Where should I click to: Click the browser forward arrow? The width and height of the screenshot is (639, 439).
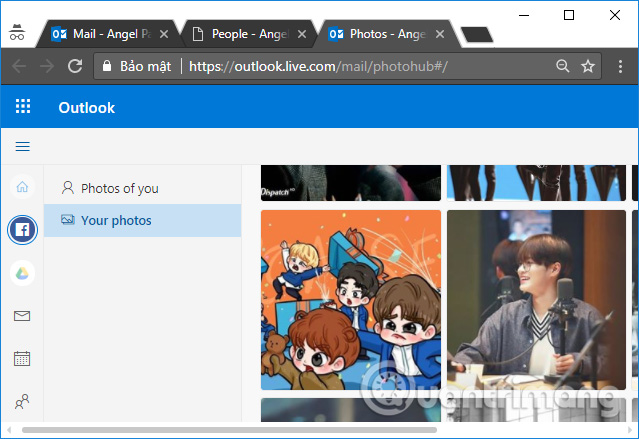coord(47,66)
